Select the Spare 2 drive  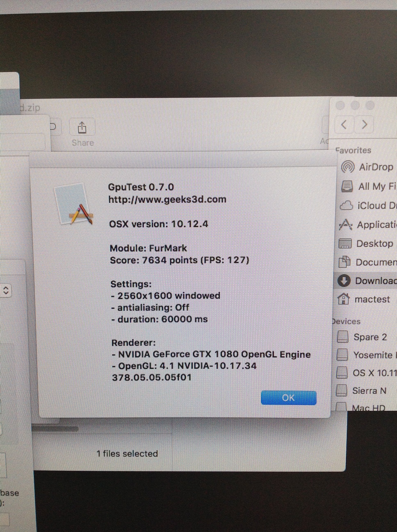(370, 337)
